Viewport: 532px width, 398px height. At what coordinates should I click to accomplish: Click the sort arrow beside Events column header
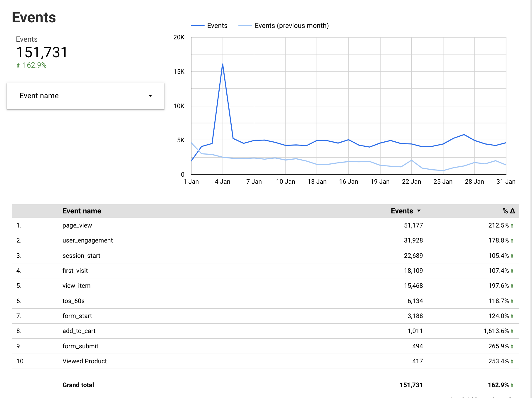click(x=419, y=211)
